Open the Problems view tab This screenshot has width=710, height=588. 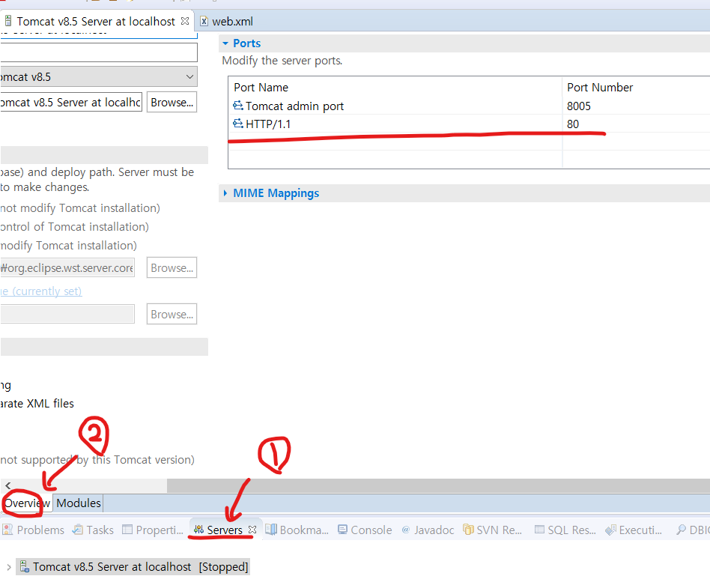pyautogui.click(x=34, y=530)
